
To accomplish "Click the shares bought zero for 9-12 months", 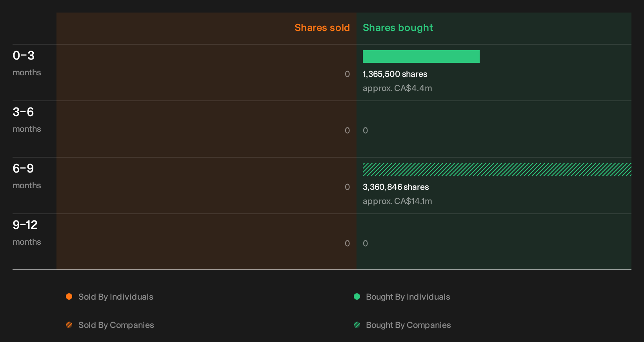I will pyautogui.click(x=366, y=244).
